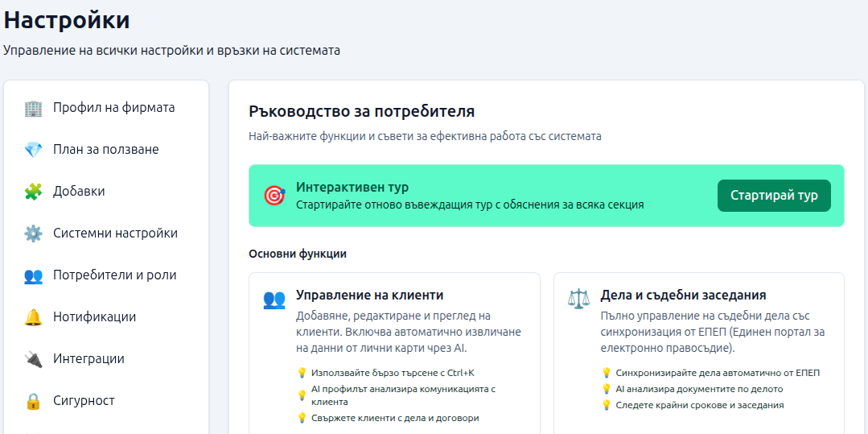Click the puzzle piece icon beside Добавки
This screenshot has width=868, height=434.
pyautogui.click(x=33, y=192)
